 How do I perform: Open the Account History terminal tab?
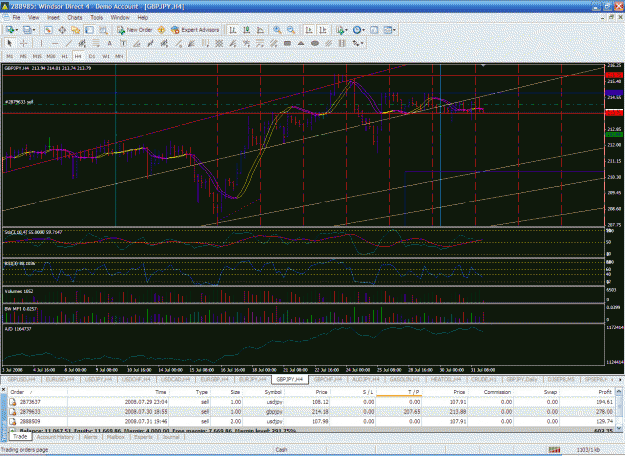(x=55, y=437)
